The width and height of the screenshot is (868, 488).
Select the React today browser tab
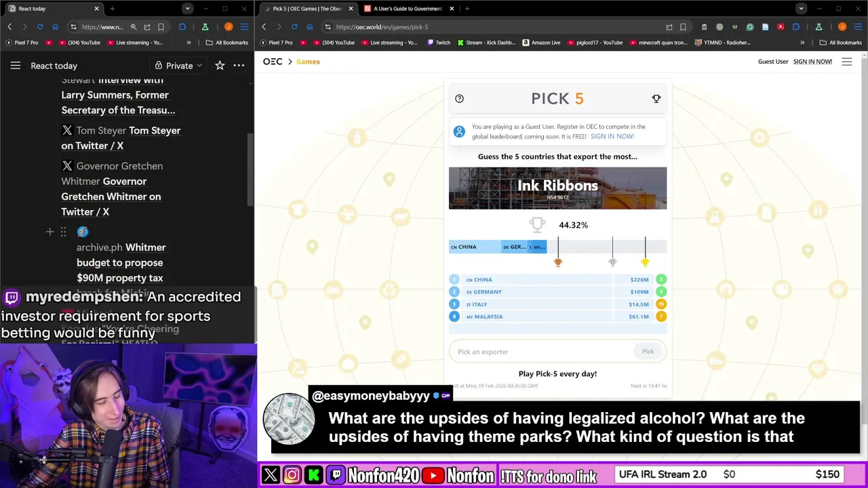[x=54, y=9]
